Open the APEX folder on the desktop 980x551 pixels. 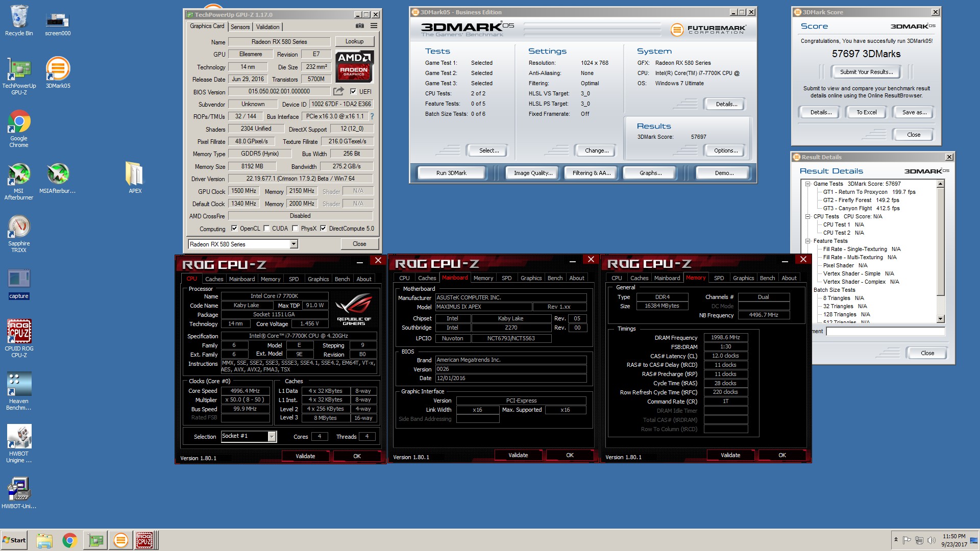pos(135,178)
